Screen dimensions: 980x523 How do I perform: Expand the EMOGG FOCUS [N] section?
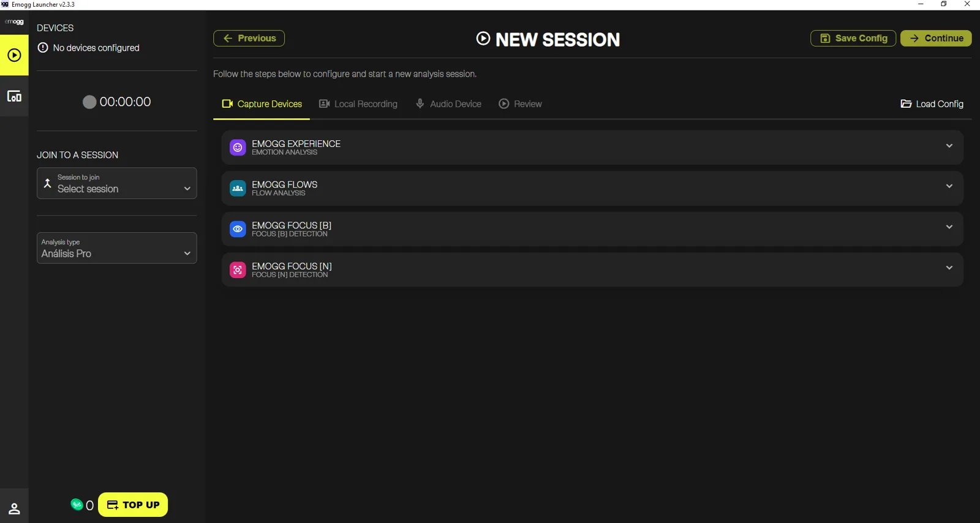[x=592, y=270]
